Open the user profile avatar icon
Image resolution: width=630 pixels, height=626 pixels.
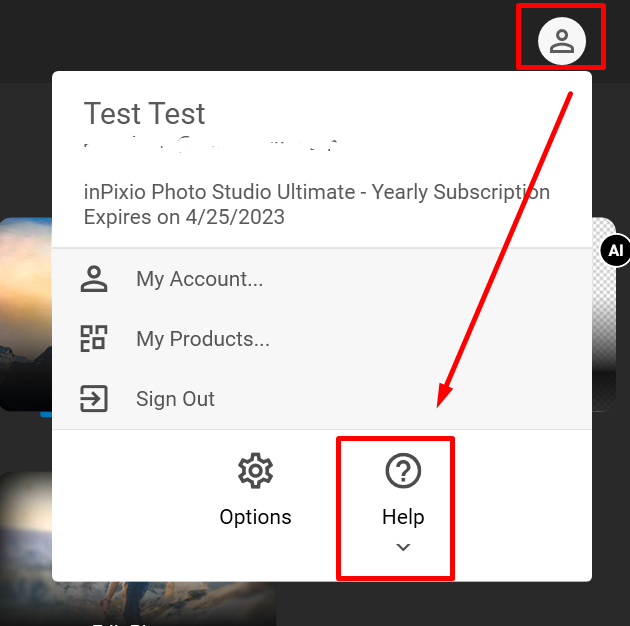[x=561, y=41]
